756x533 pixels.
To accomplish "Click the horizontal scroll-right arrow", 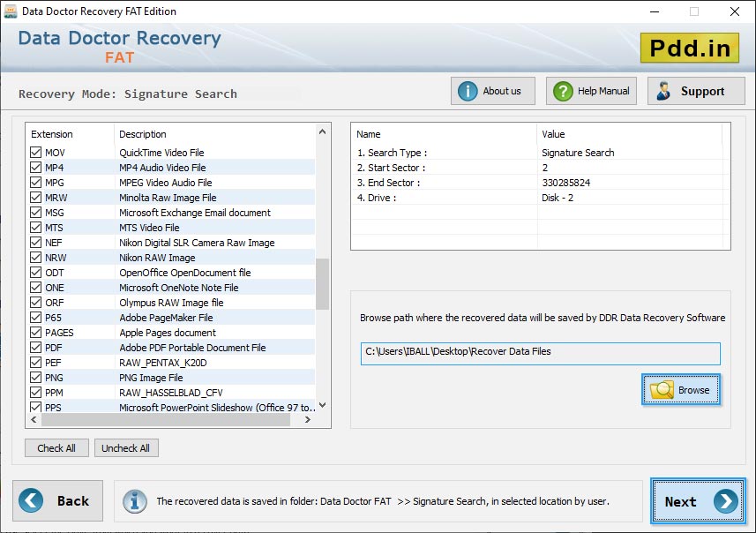I will pos(308,420).
